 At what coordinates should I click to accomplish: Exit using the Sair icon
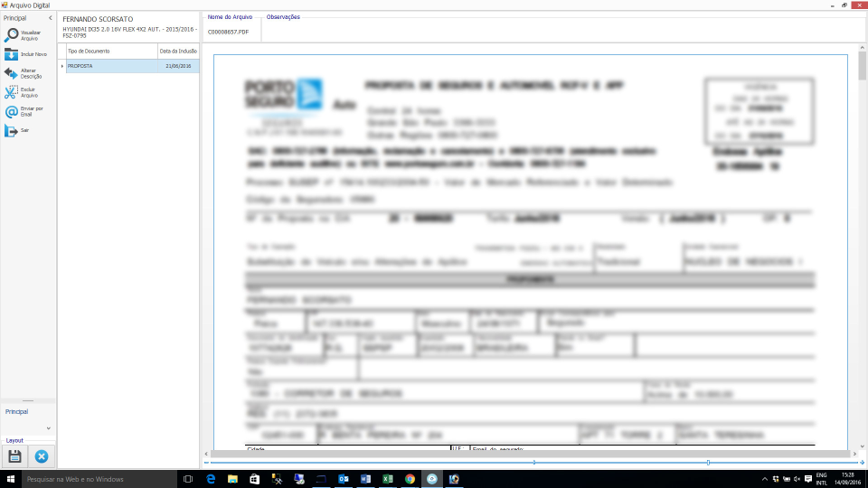click(11, 130)
